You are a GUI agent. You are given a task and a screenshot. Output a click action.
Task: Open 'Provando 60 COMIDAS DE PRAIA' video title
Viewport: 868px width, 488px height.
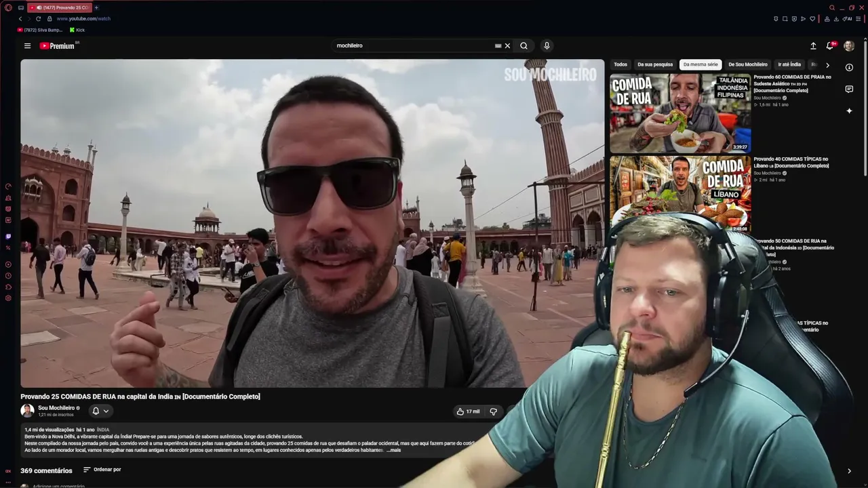point(792,83)
